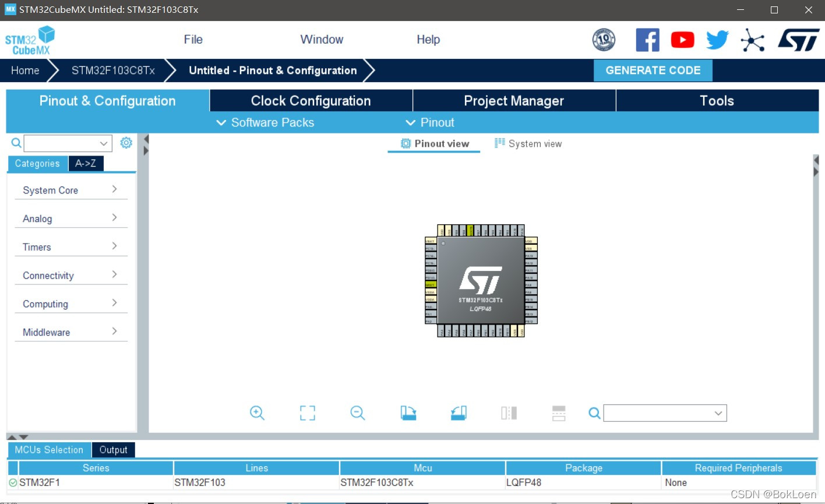Click the Package column header
The width and height of the screenshot is (825, 504).
584,468
